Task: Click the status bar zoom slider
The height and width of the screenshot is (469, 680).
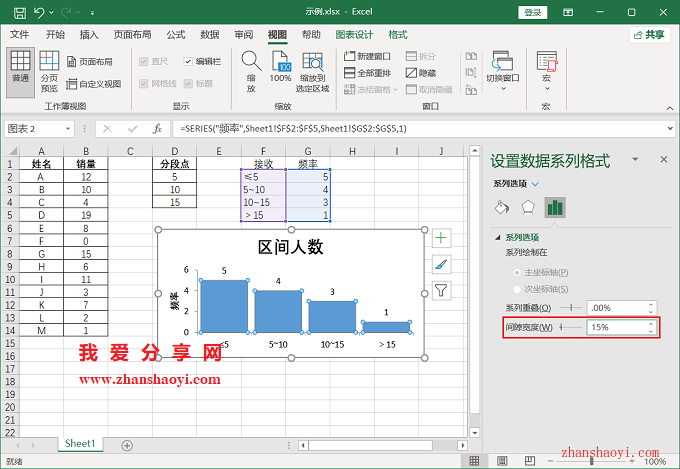Action: (592, 461)
